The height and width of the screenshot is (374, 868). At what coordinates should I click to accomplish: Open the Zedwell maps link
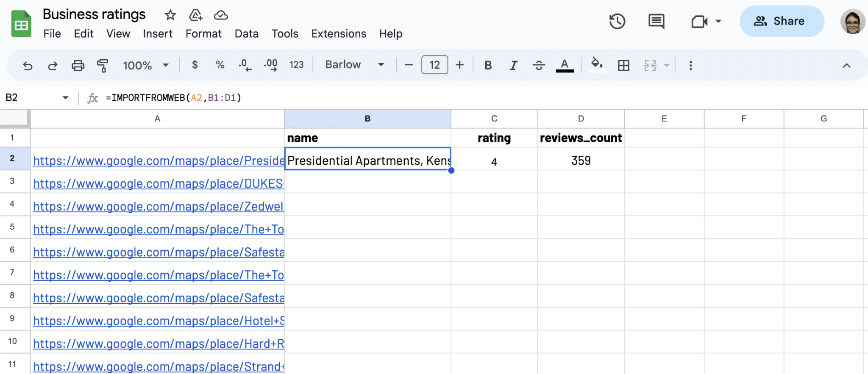point(158,206)
